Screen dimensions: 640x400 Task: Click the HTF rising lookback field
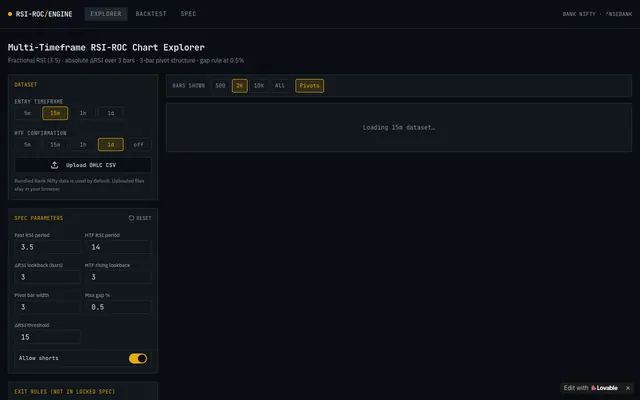[118, 277]
